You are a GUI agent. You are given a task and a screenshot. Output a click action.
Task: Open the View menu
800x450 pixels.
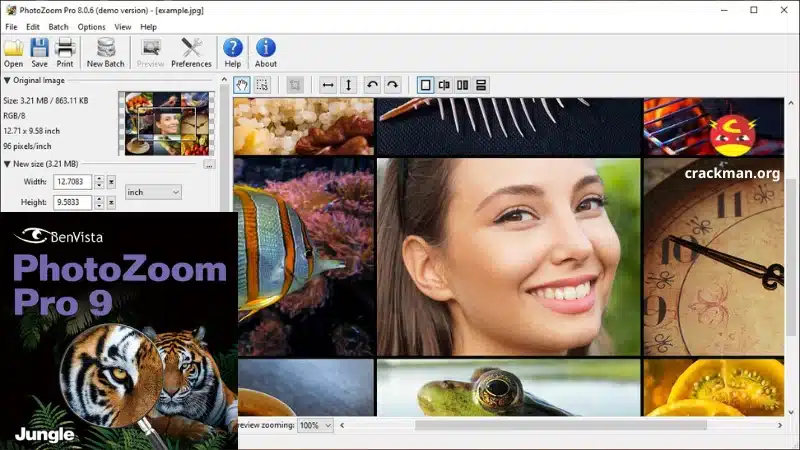122,27
